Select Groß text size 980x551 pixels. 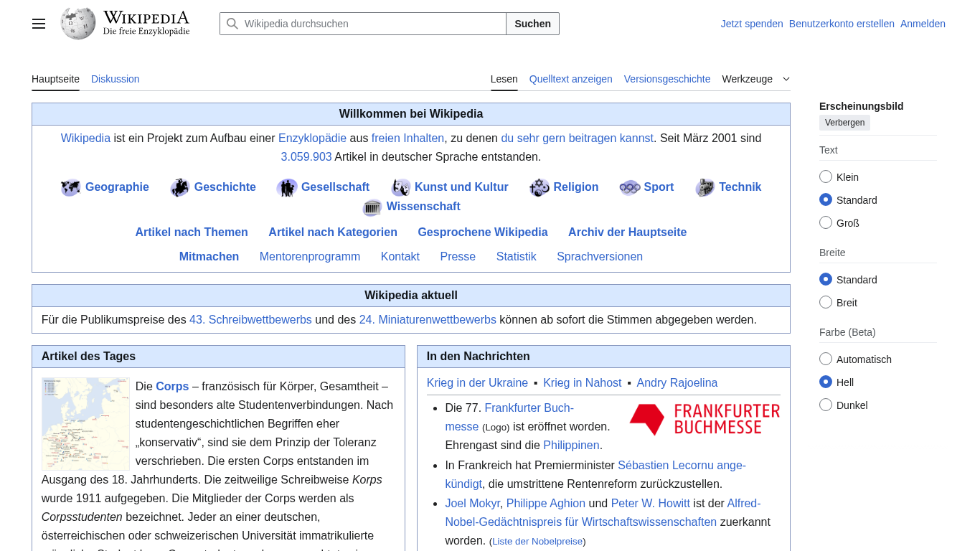(x=826, y=222)
